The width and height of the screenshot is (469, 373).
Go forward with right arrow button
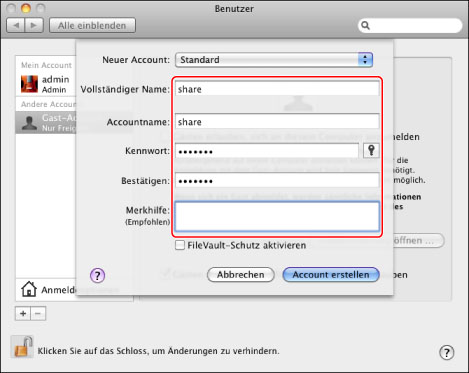coord(34,25)
